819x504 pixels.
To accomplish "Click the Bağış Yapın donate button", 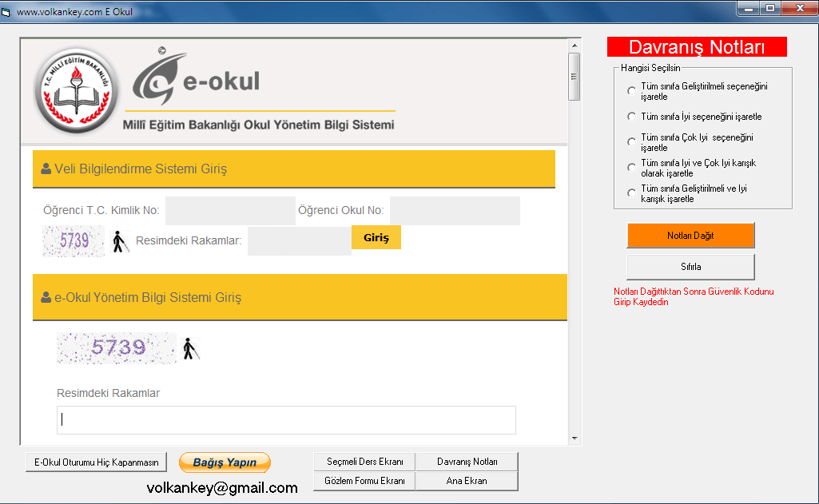I will tap(225, 462).
